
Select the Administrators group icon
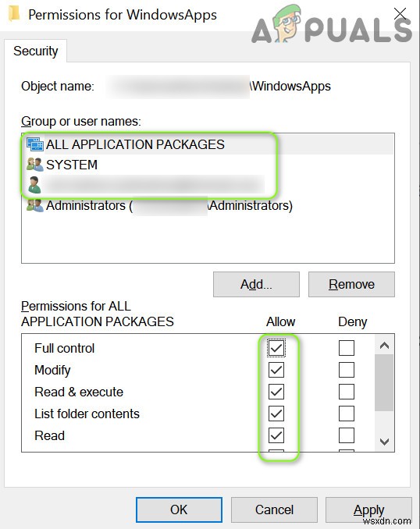[x=35, y=205]
